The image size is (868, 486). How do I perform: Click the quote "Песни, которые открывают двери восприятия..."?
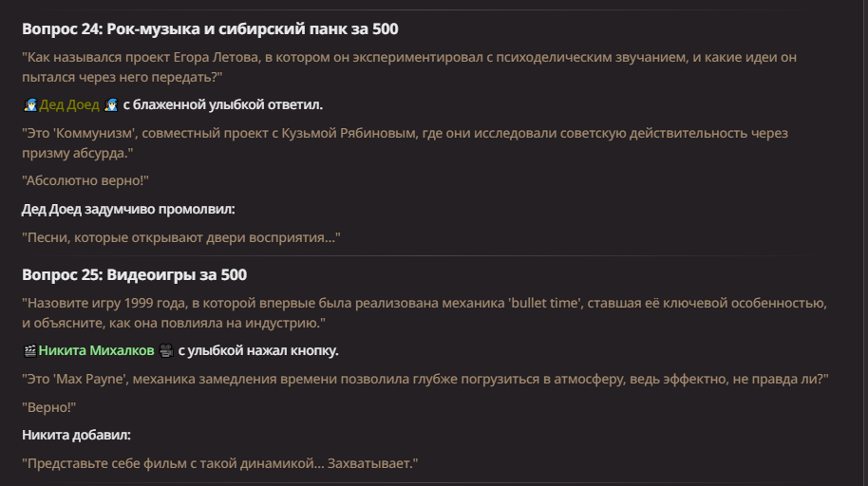tap(181, 237)
